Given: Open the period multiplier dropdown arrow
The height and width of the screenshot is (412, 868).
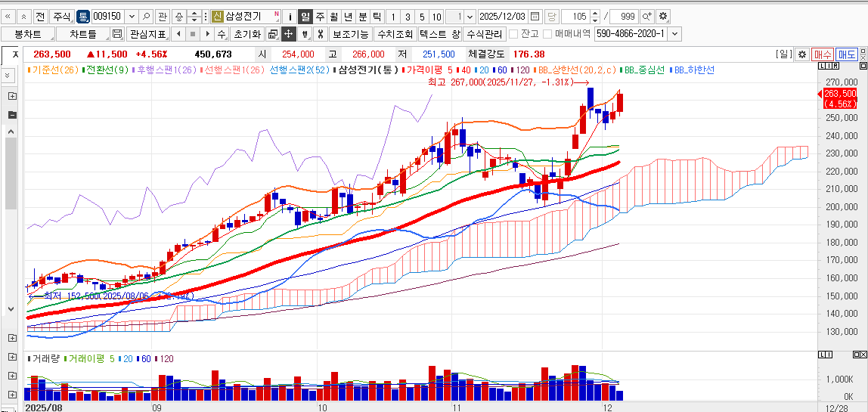Looking at the screenshot, I should 470,16.
